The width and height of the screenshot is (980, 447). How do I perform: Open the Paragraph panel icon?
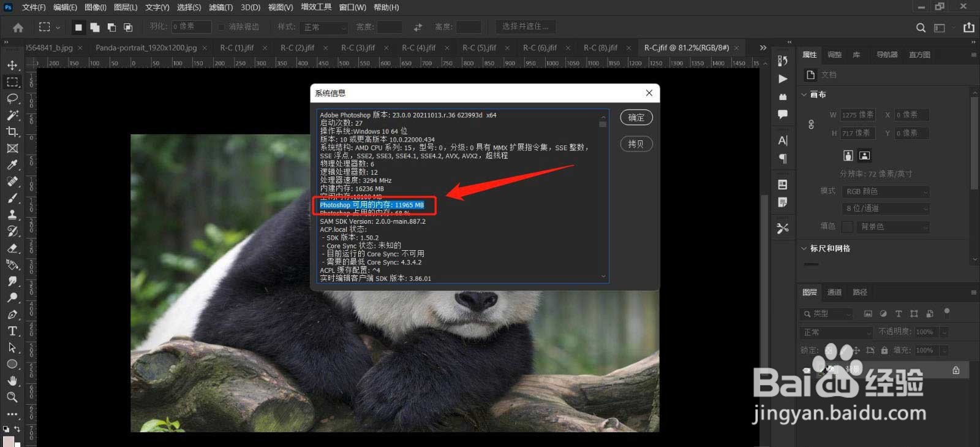coord(783,158)
